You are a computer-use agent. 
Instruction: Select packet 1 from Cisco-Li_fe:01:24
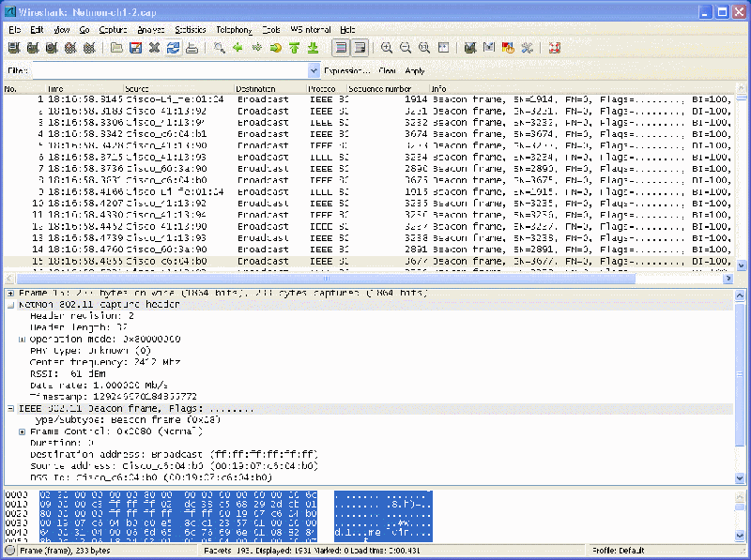368,99
